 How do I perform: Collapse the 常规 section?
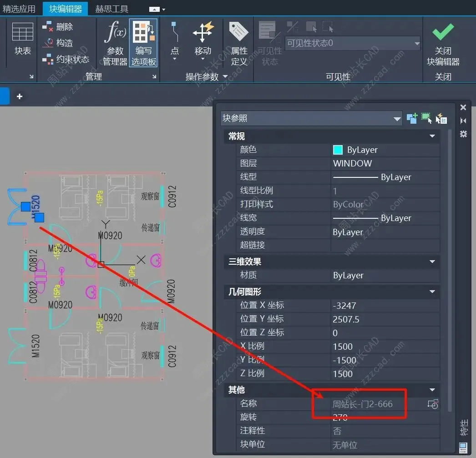click(432, 136)
